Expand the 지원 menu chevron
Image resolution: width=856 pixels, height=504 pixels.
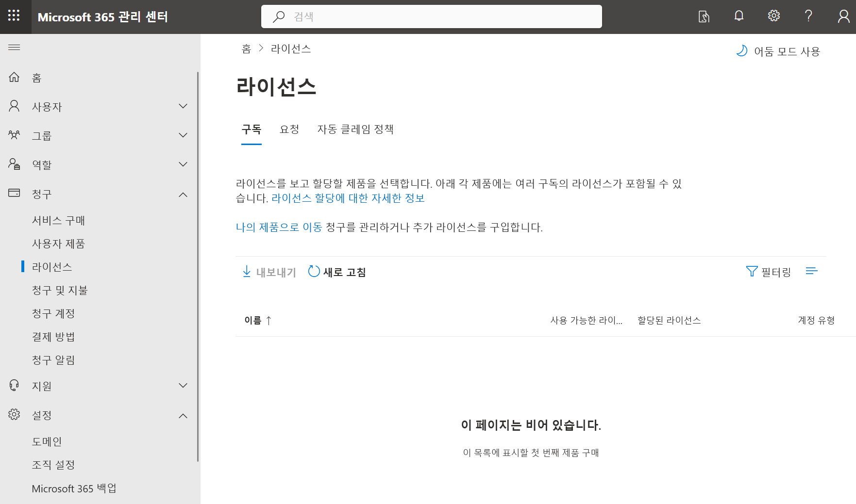pos(183,386)
